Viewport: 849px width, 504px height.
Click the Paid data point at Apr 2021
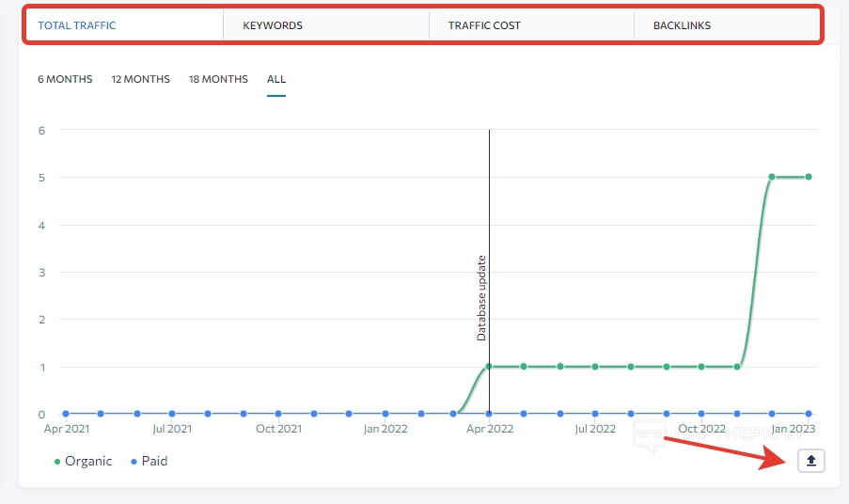pyautogui.click(x=66, y=414)
